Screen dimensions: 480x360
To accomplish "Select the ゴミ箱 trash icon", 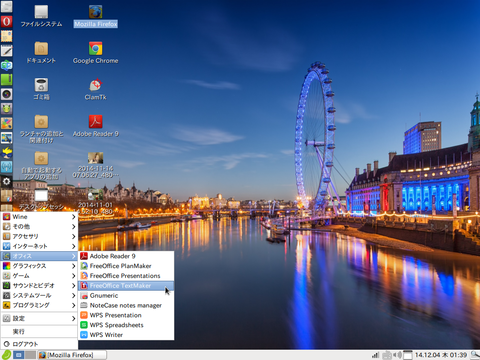I will pos(41,89).
